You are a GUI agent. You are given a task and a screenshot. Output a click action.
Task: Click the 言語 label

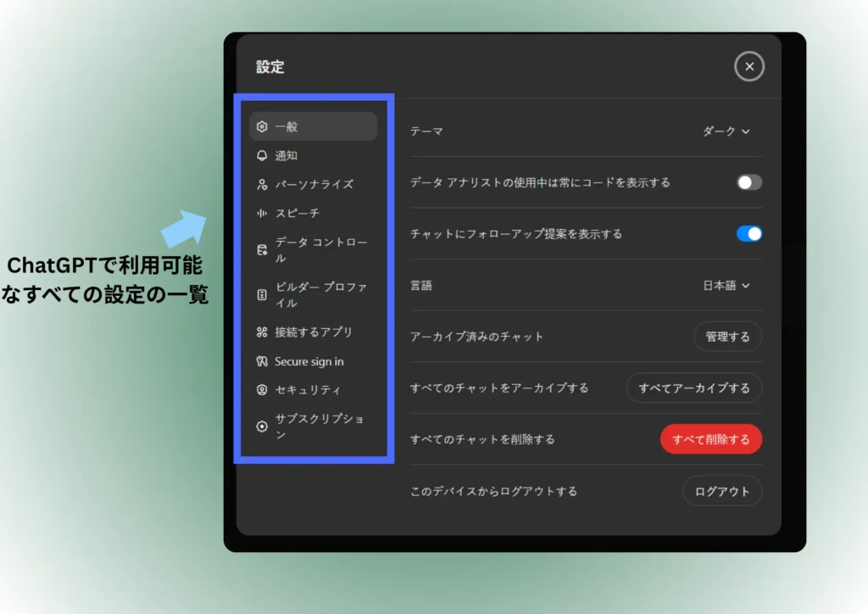click(x=421, y=286)
